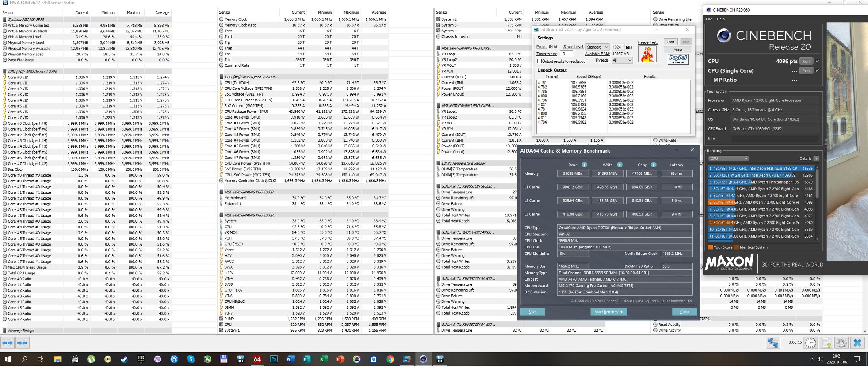Click the CPU [#0]: AMD Ryzen 7 2700 header
This screenshot has height=370, width=868.
point(32,72)
